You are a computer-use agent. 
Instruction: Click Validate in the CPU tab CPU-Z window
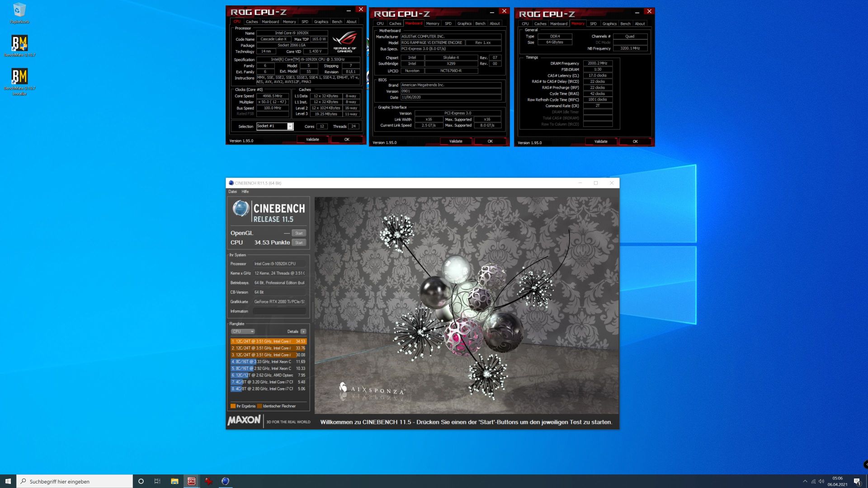point(312,140)
